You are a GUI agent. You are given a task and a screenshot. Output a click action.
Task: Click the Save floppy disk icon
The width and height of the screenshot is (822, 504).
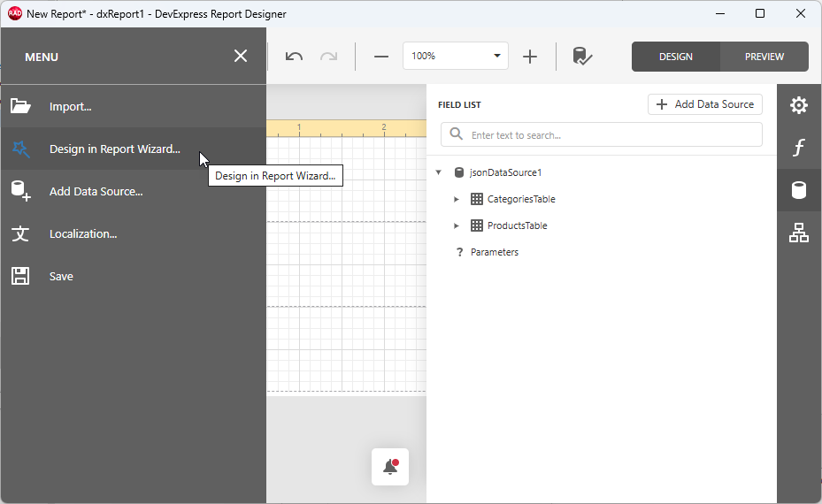(x=20, y=276)
